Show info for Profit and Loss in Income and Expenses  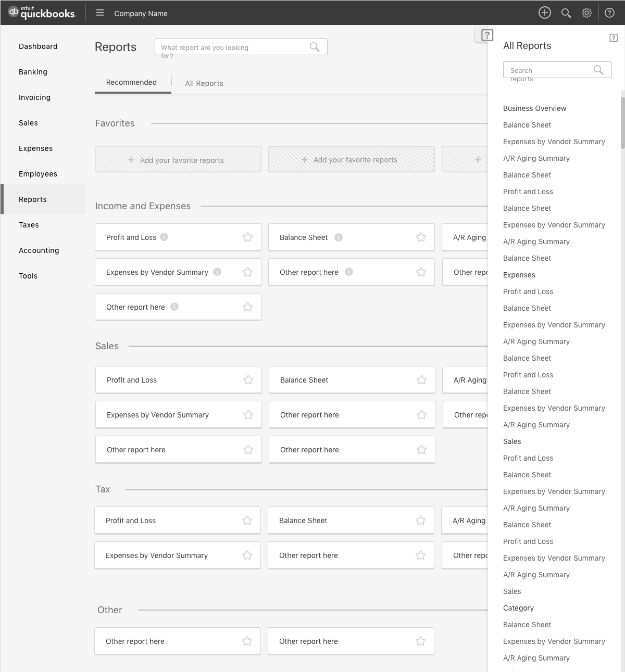(164, 237)
